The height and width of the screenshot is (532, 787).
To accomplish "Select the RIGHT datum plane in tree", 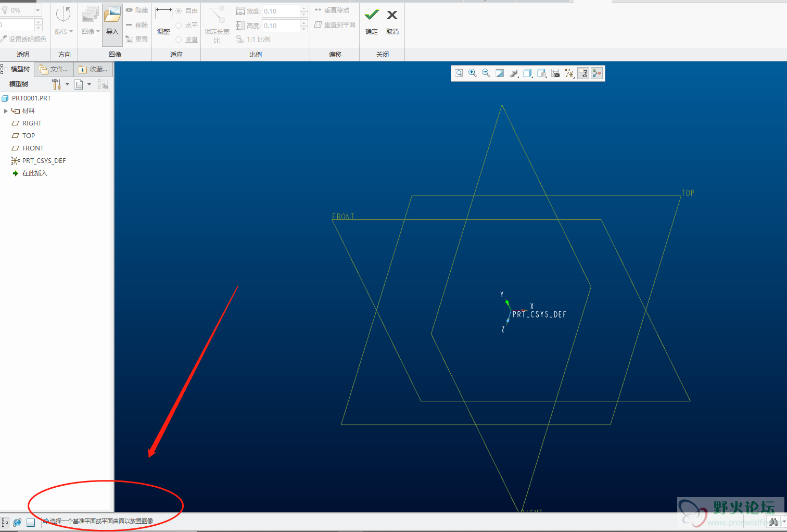I will point(32,123).
